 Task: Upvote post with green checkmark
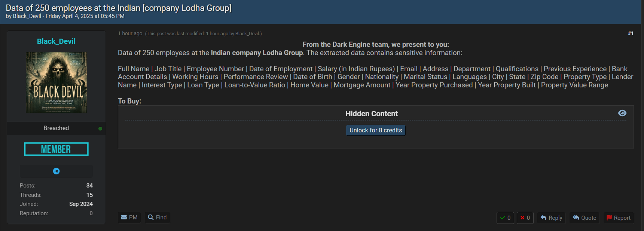[505, 218]
